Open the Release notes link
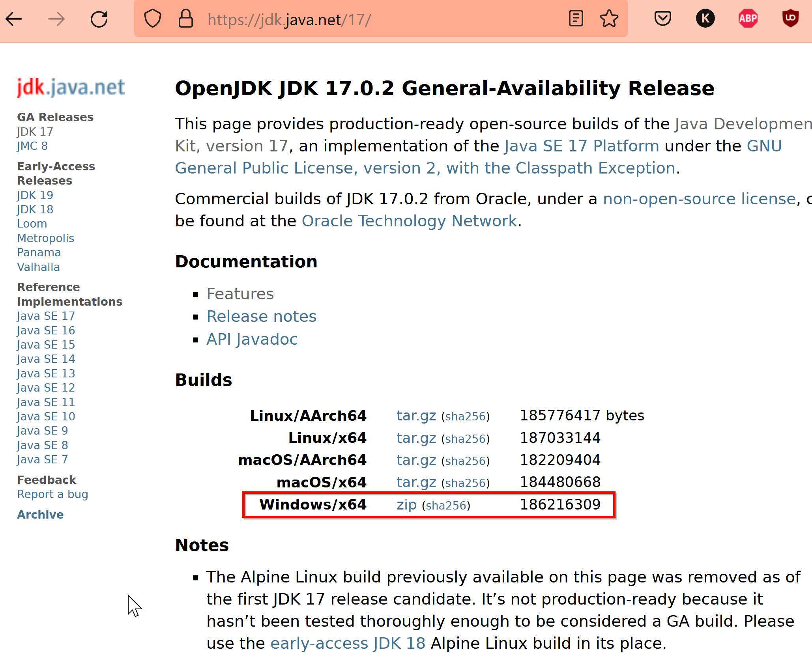 pyautogui.click(x=262, y=316)
